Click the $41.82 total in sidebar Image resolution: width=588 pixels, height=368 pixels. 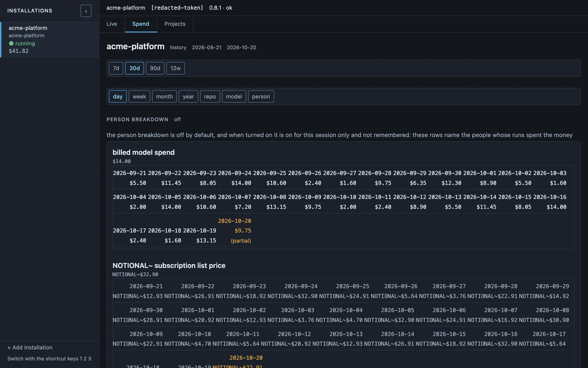(x=19, y=51)
